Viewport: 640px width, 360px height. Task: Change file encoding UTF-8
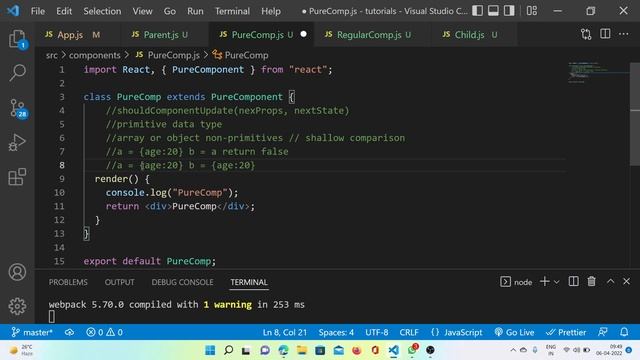pyautogui.click(x=376, y=332)
